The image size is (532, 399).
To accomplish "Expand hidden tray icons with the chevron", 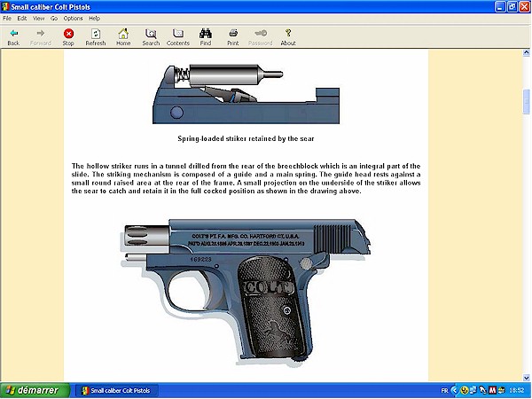I will [x=454, y=390].
